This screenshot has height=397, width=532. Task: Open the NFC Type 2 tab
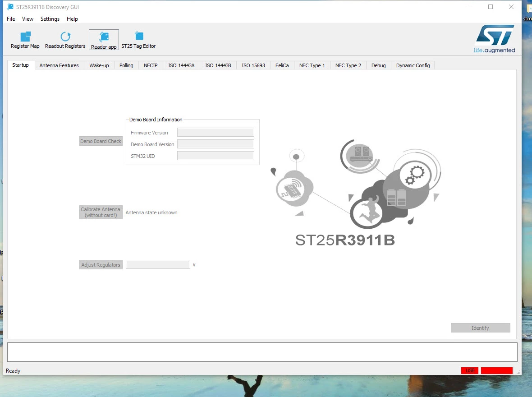pyautogui.click(x=348, y=65)
